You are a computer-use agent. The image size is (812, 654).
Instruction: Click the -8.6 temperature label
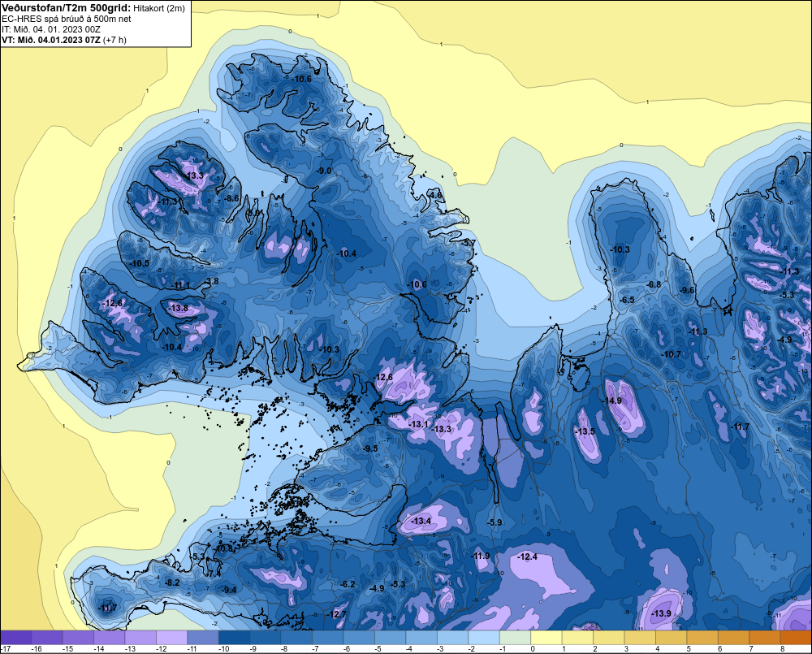(x=232, y=198)
